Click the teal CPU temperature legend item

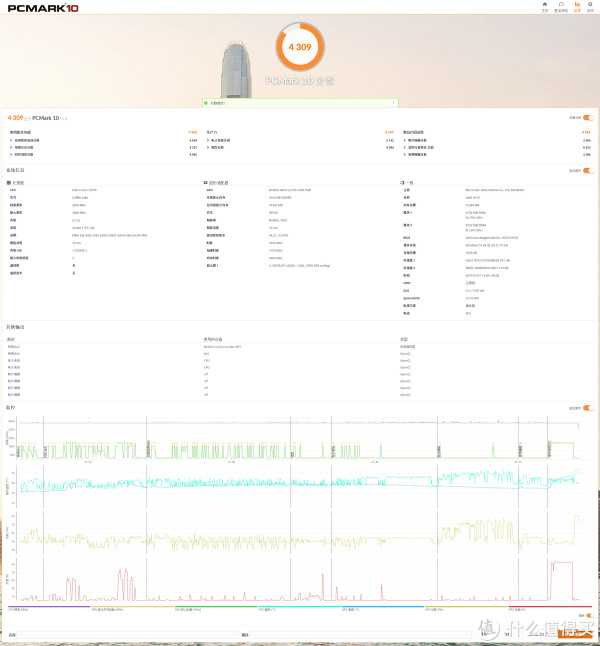[x=299, y=608]
